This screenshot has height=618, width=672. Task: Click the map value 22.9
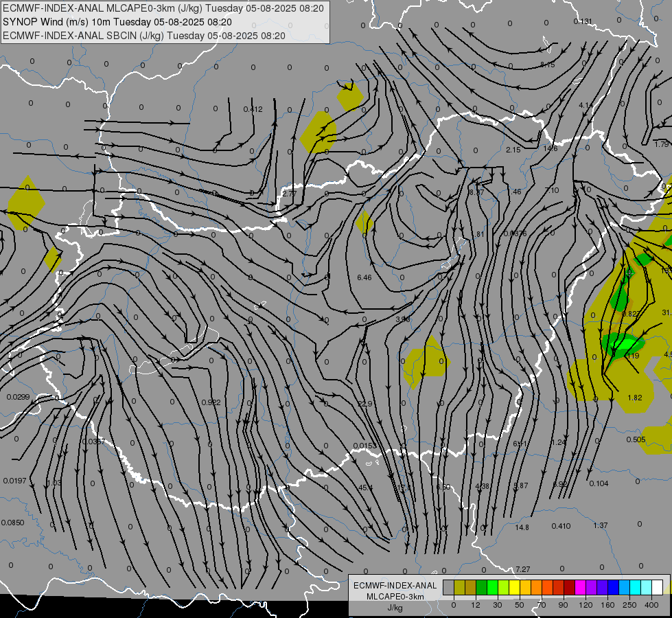pos(365,404)
